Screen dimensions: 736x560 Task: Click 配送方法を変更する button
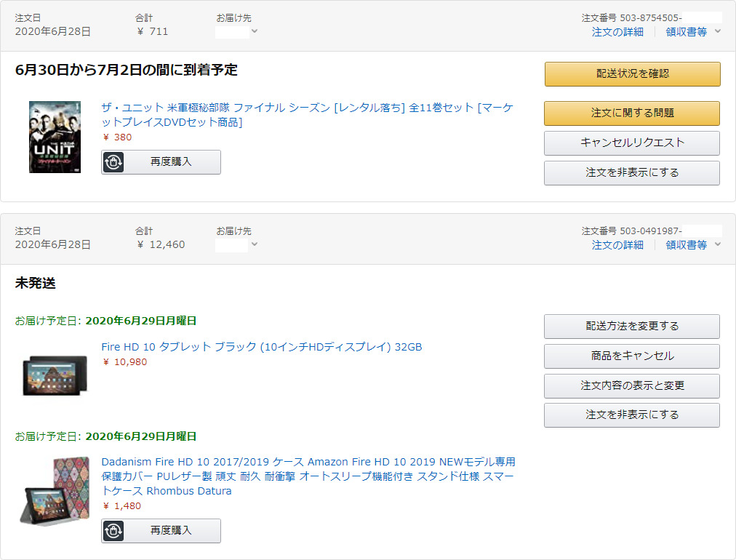coord(631,327)
